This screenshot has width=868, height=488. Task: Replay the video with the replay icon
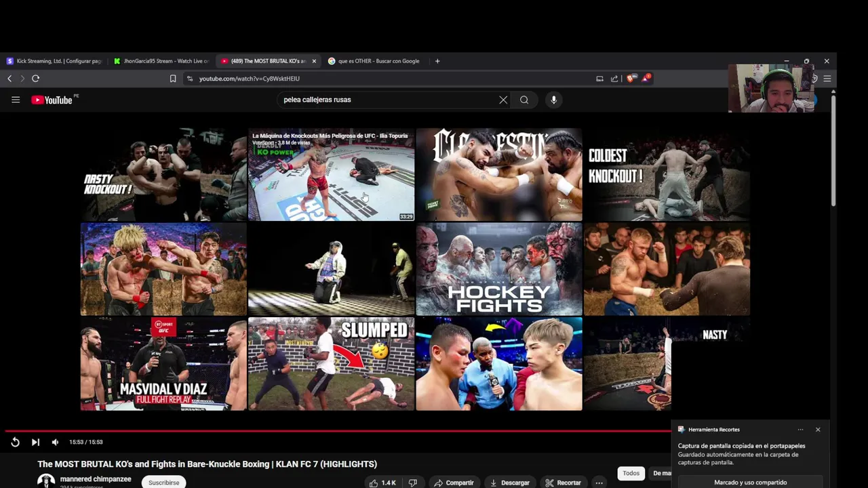coord(15,442)
